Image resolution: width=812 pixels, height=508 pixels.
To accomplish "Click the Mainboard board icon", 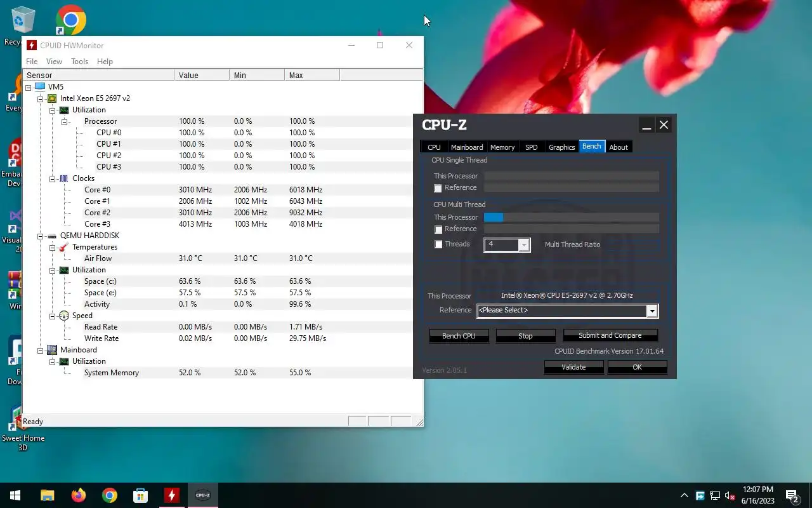I will (52, 350).
